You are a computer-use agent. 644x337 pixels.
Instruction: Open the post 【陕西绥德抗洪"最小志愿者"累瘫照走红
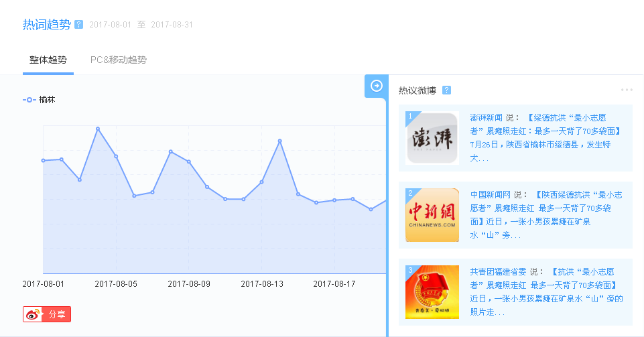546,214
